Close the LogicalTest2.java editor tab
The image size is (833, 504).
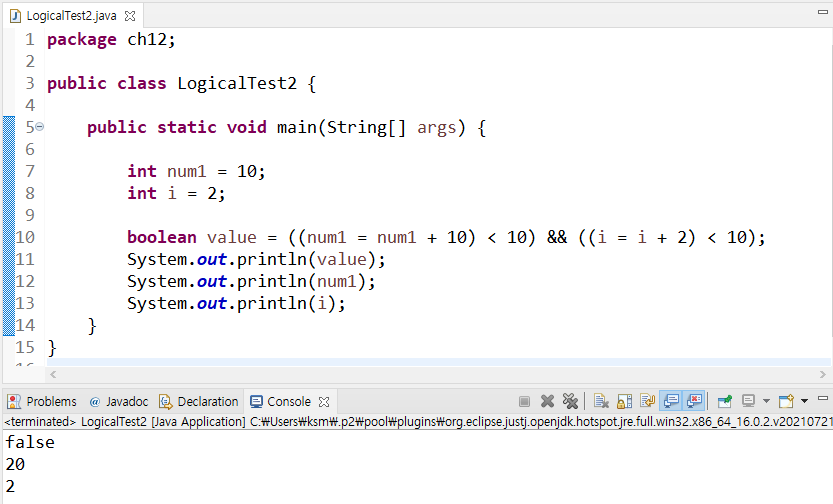[x=130, y=16]
